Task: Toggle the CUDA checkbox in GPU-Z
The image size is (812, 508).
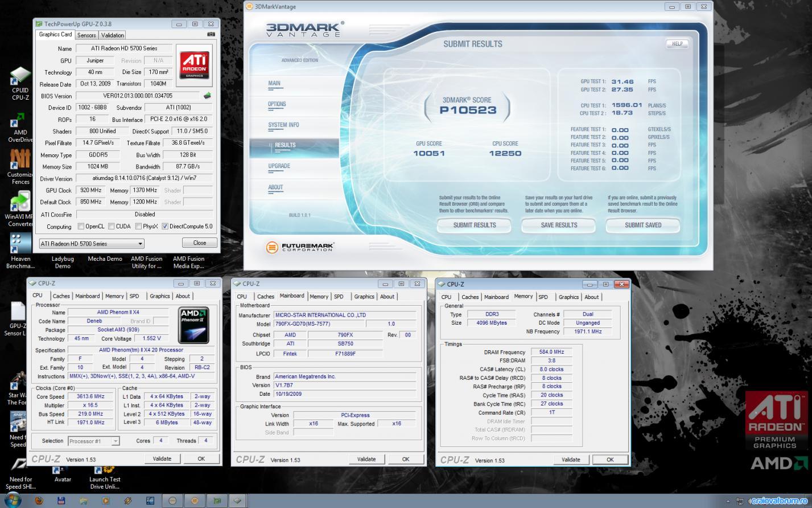Action: pyautogui.click(x=112, y=226)
